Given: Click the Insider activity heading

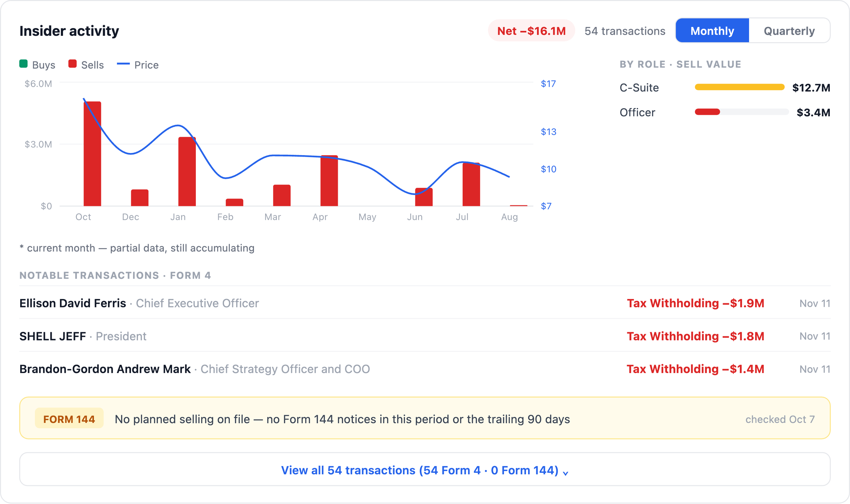Looking at the screenshot, I should coord(69,31).
